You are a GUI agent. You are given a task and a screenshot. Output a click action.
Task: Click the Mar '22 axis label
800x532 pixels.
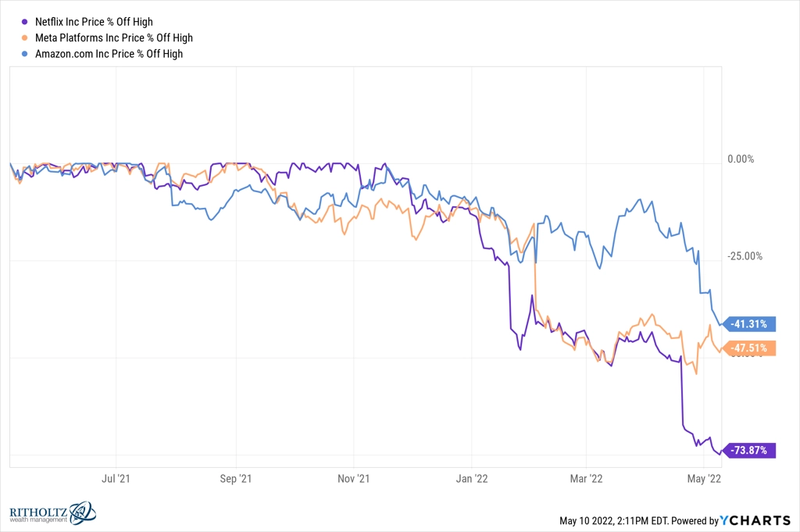coord(586,478)
